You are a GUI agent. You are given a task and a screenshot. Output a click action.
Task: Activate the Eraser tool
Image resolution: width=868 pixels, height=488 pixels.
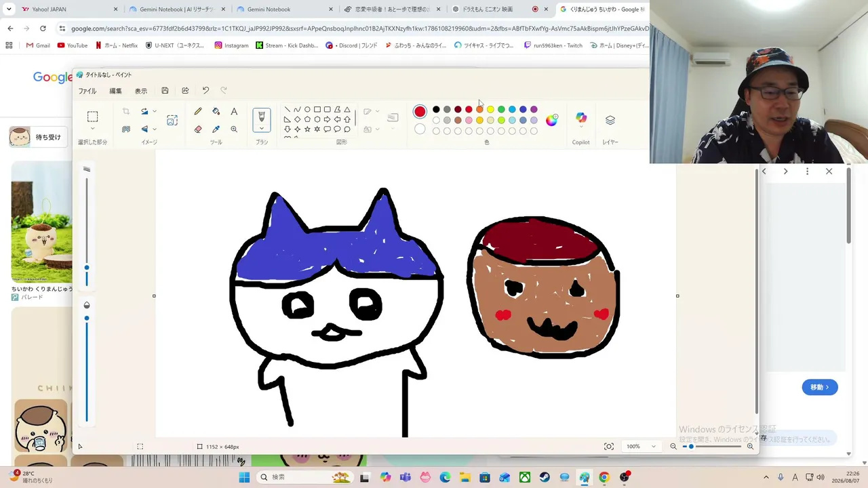[x=198, y=129]
